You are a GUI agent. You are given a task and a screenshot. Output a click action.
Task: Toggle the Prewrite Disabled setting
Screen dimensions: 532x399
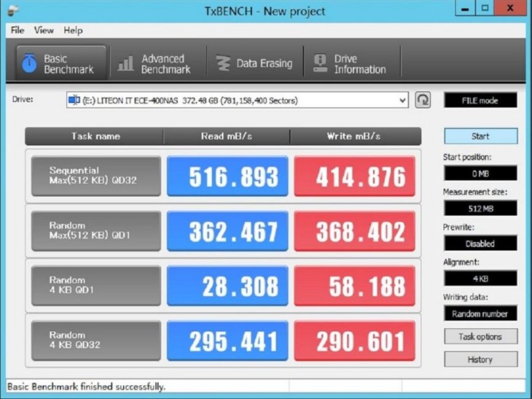(480, 243)
